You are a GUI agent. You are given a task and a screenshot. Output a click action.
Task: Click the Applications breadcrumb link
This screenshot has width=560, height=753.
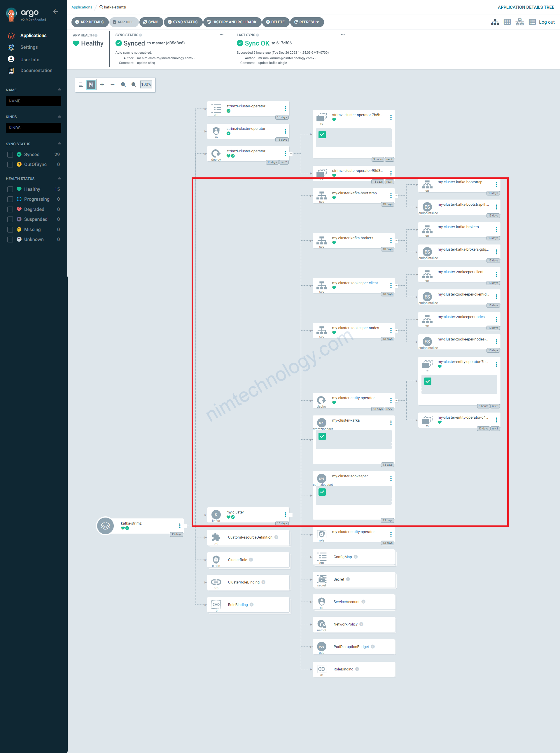[x=82, y=7]
